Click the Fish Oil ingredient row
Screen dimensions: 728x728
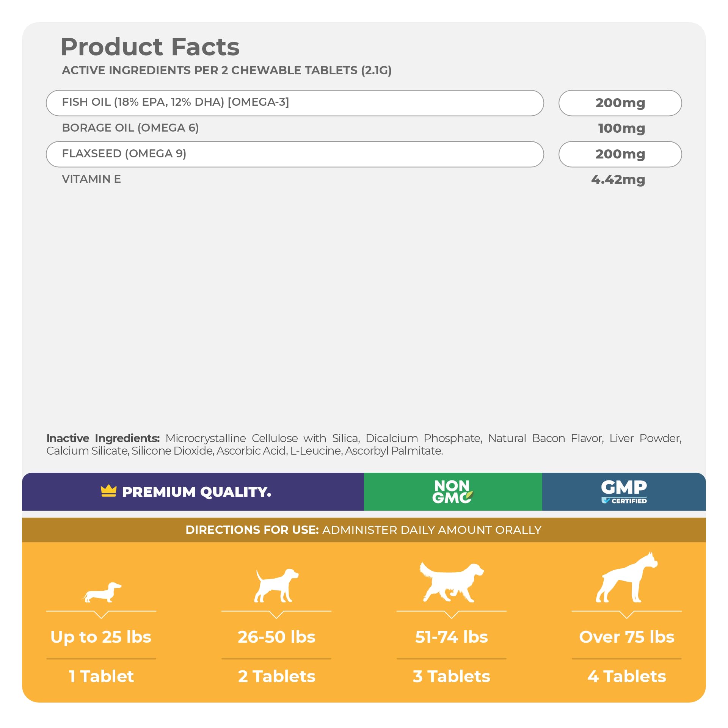pyautogui.click(x=295, y=103)
